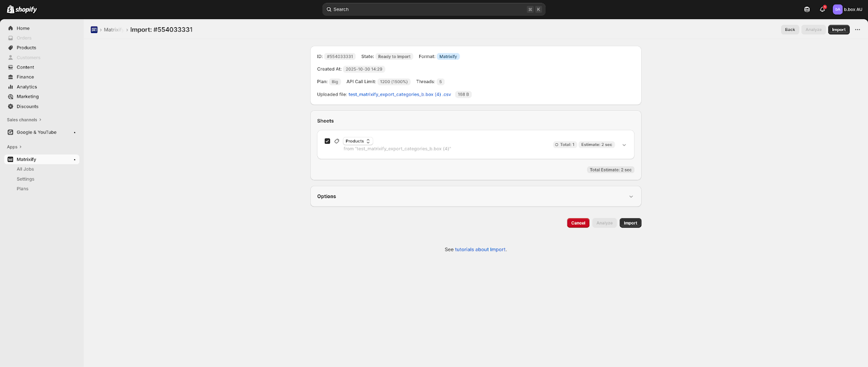Image resolution: width=868 pixels, height=367 pixels.
Task: Open the three-dot more actions menu
Action: click(857, 30)
